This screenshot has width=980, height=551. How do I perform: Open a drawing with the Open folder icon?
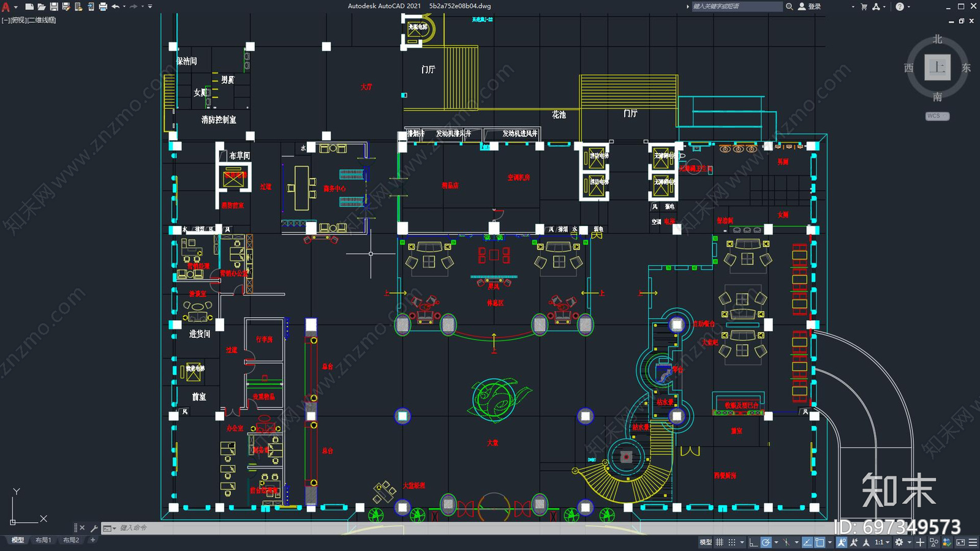click(42, 7)
